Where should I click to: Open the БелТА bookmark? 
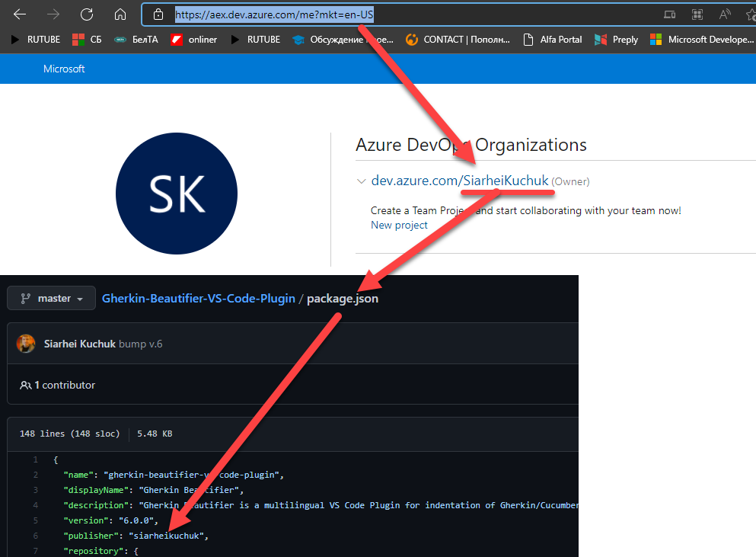coord(136,40)
